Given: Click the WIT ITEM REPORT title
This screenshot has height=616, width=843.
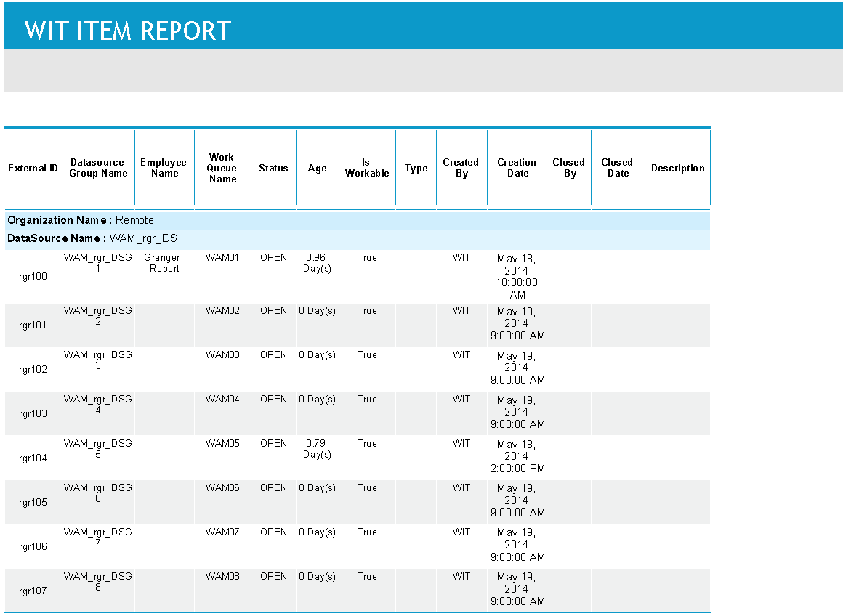Looking at the screenshot, I should pyautogui.click(x=128, y=31).
